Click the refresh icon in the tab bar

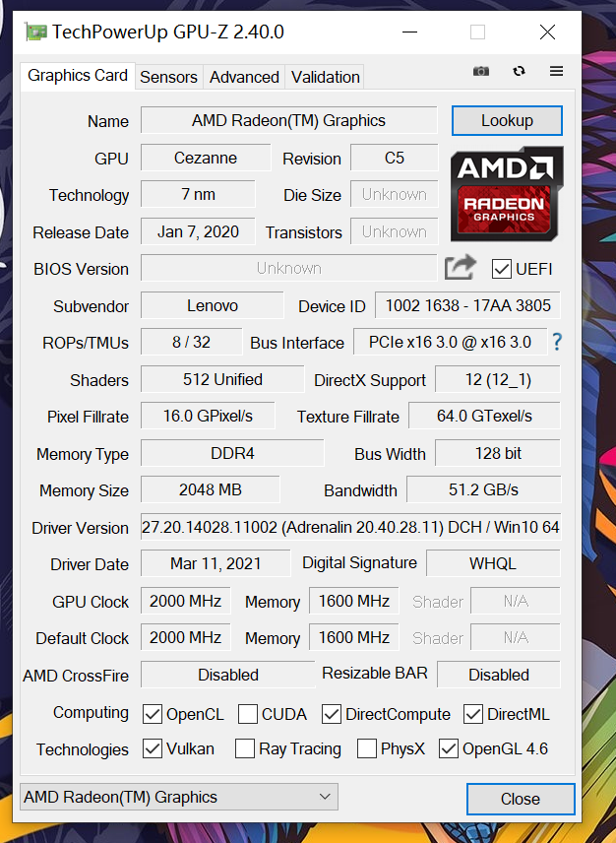519,71
